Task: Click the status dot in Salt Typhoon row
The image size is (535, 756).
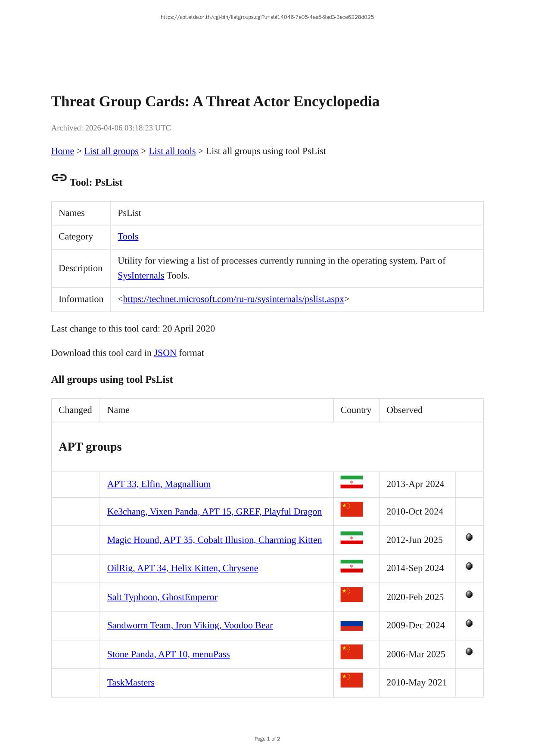Action: pos(469,595)
